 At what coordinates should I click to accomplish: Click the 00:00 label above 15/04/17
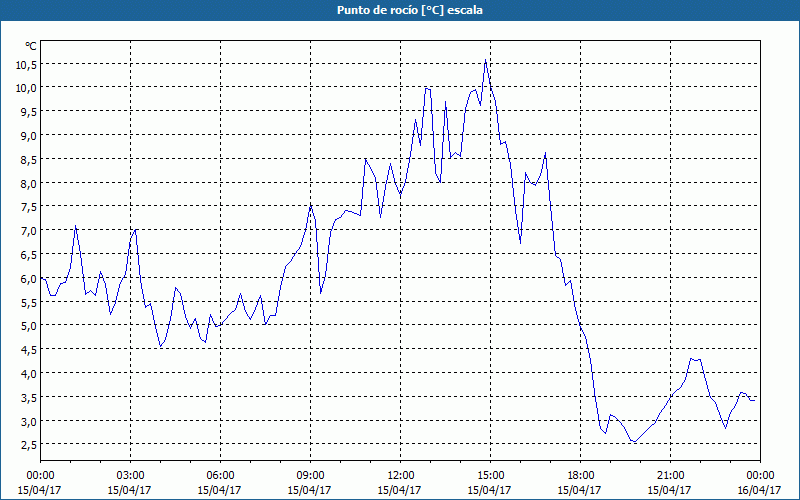(40, 476)
